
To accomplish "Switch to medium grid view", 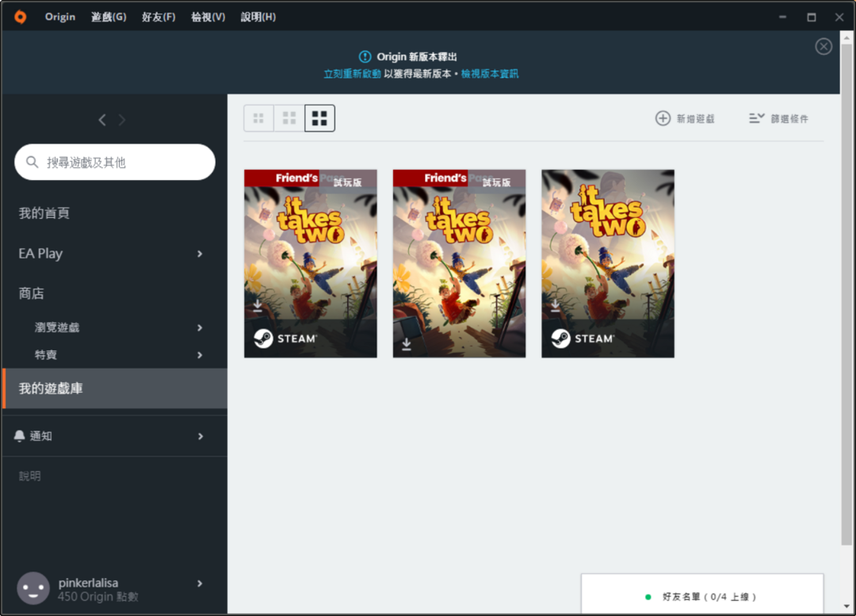I will point(289,118).
